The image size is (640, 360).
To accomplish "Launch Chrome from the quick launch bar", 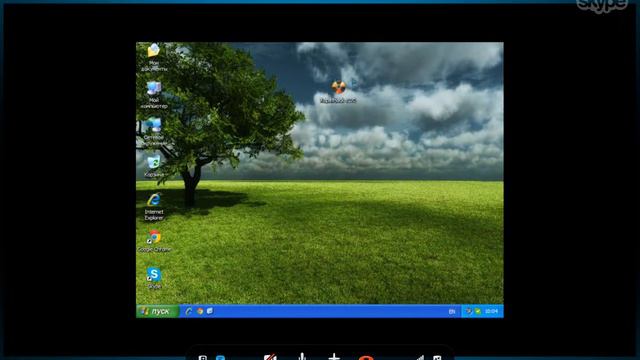I will pos(200,311).
